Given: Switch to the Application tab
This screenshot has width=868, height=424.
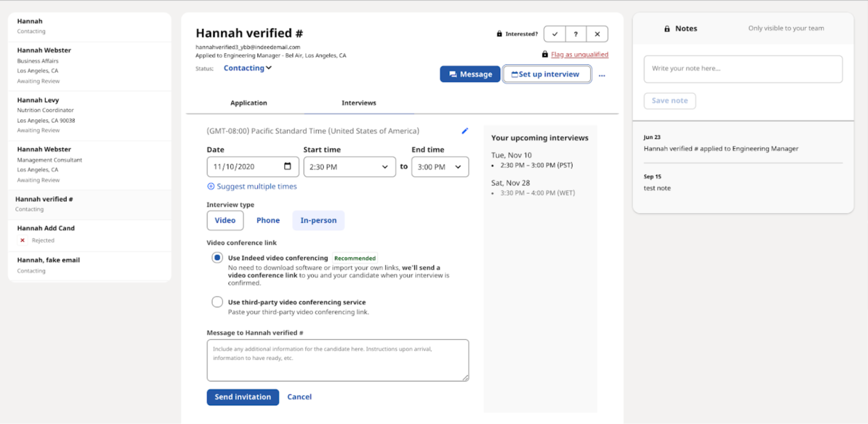Looking at the screenshot, I should click(x=249, y=103).
